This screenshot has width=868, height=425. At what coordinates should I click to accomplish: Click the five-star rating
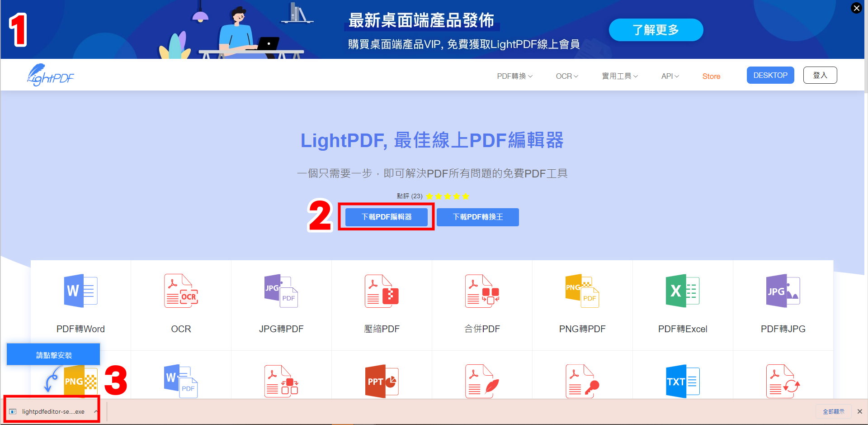point(448,196)
